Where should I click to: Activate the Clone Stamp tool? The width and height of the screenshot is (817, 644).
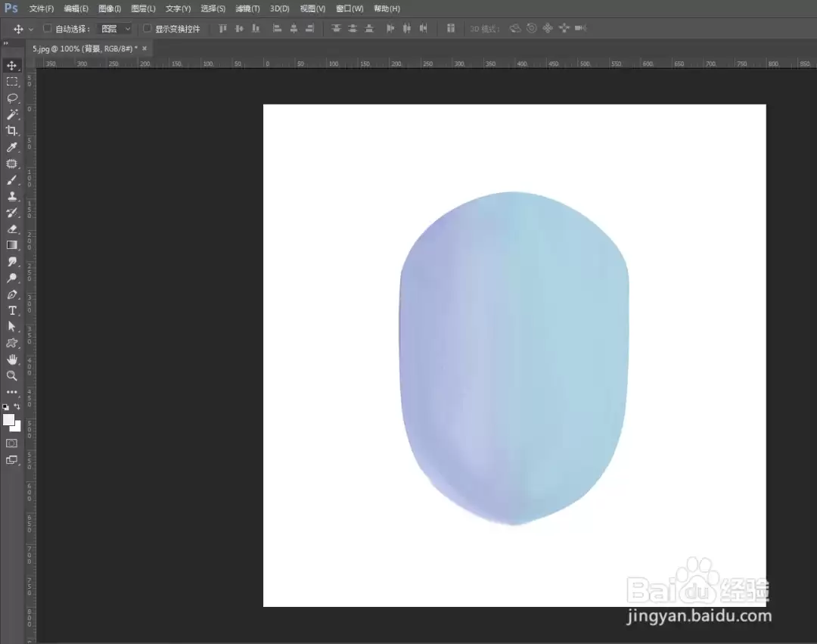[12, 197]
